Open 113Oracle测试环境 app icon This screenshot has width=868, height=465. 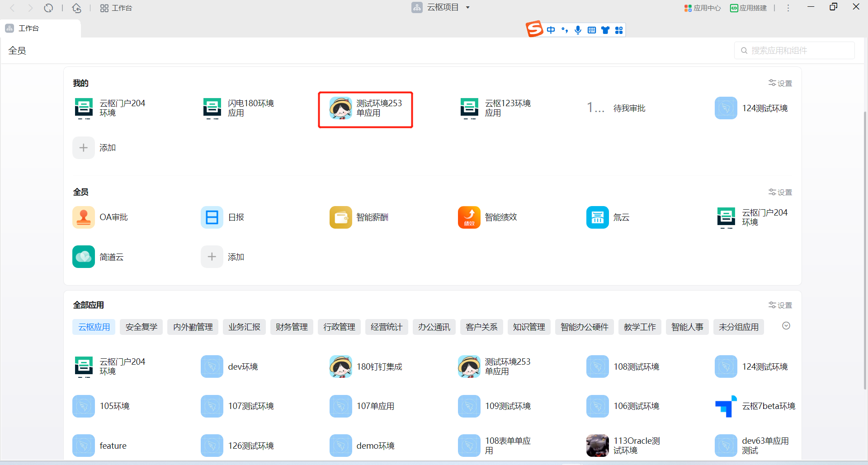(x=598, y=446)
